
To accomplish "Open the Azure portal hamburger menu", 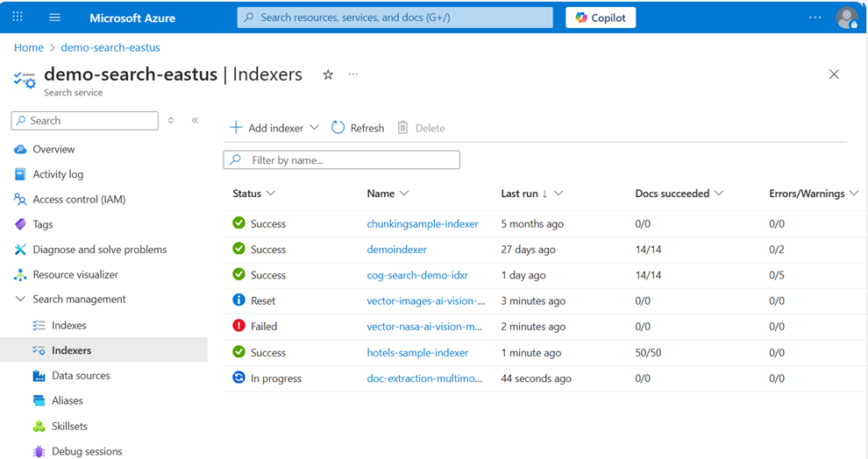I will coord(54,18).
